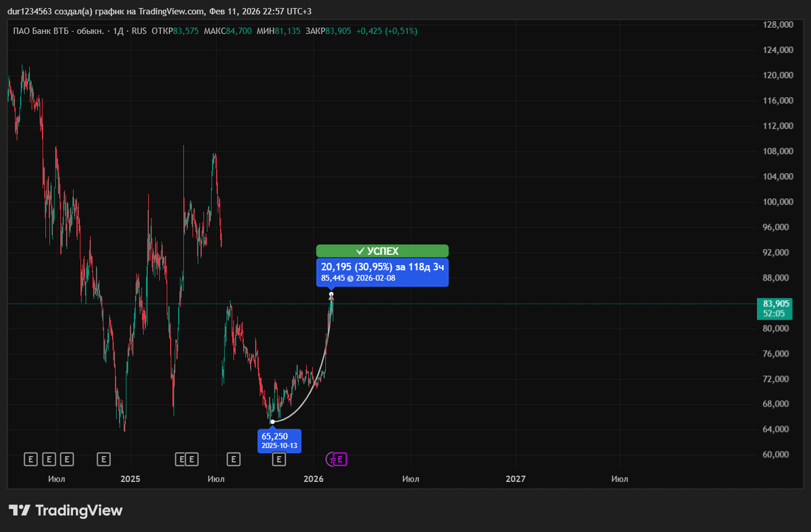Click the 92,000 price axis label

click(777, 253)
